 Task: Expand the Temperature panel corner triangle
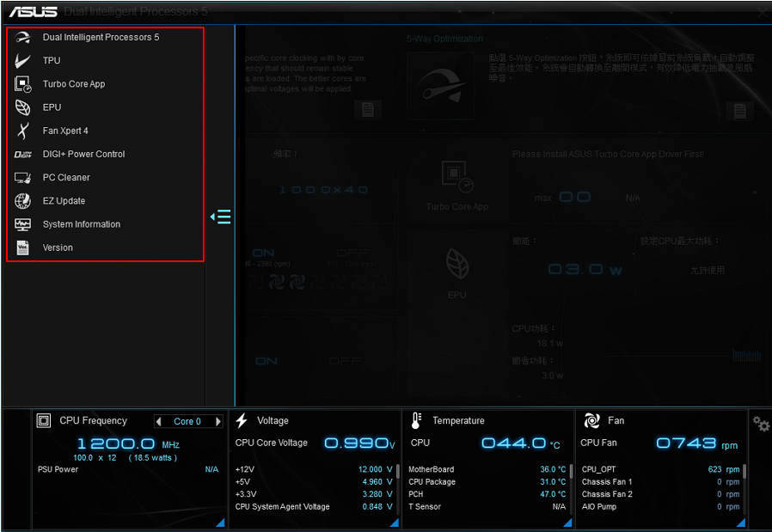pyautogui.click(x=567, y=523)
